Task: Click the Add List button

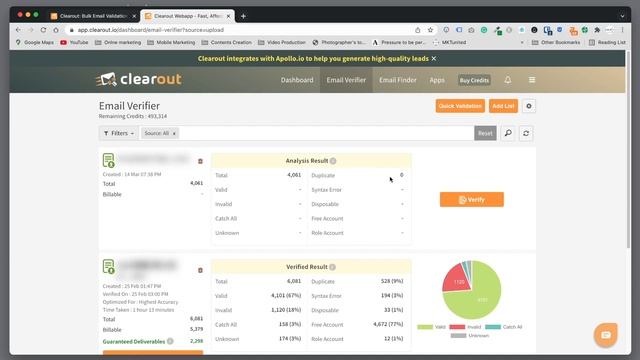Action: click(503, 106)
